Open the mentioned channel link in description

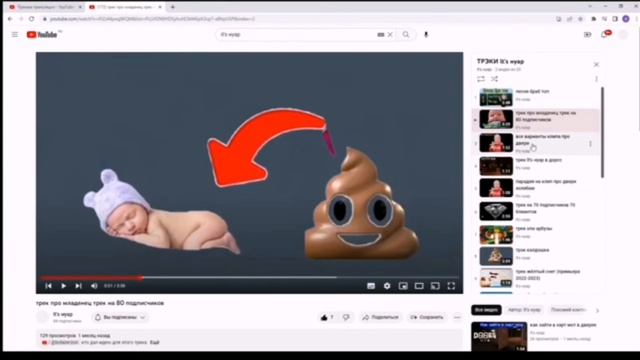65,342
